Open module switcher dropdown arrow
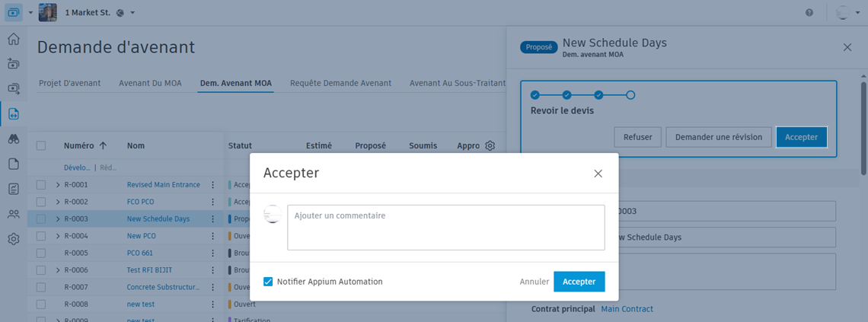 (30, 12)
